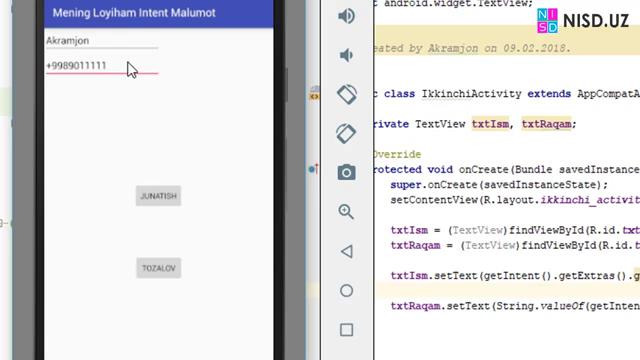The height and width of the screenshot is (360, 640).
Task: Click the android.widget.TextView import line
Action: tap(454, 4)
